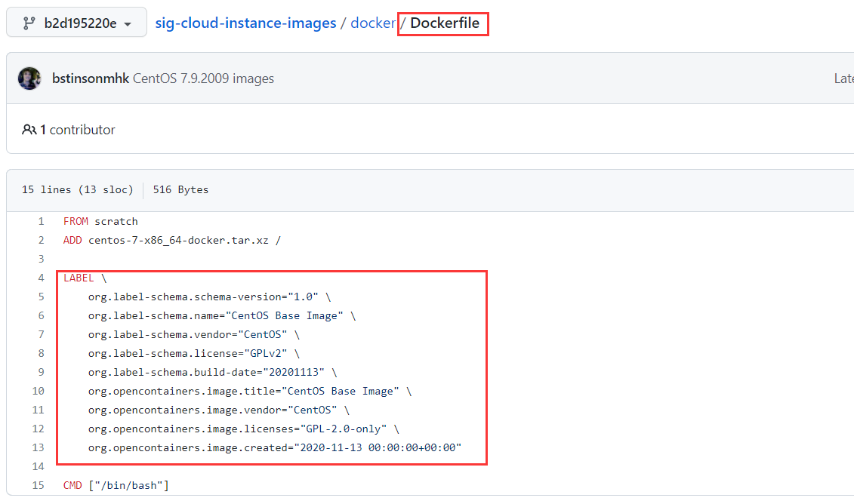The image size is (854, 504).
Task: Select line number 2
Action: click(41, 240)
